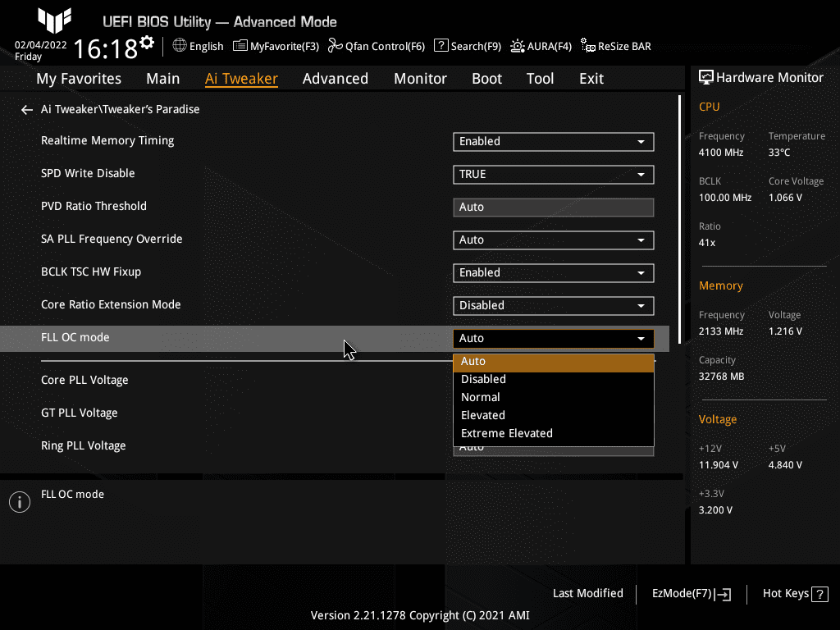Screen dimensions: 840x630
Task: Open Hot Keys help
Action: 795,594
